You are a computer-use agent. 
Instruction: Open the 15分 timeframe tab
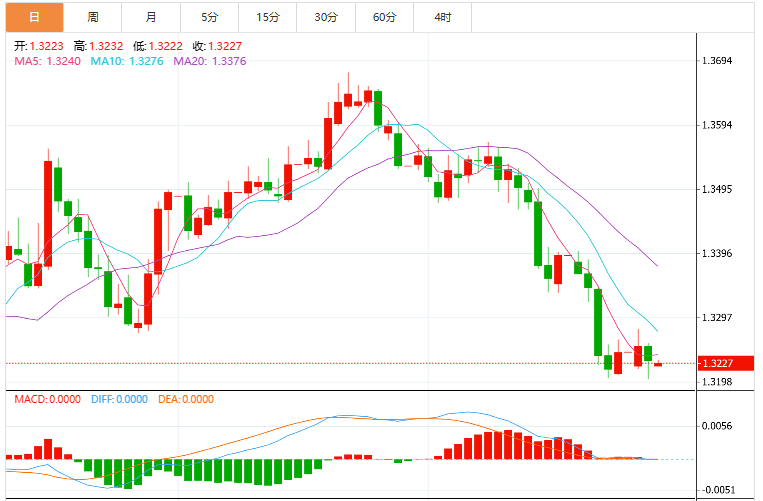268,18
